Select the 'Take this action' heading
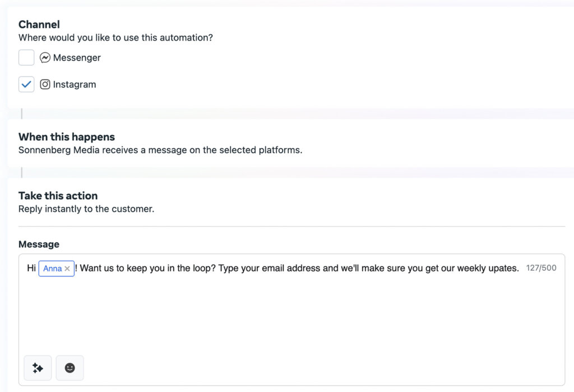The image size is (574, 392). pyautogui.click(x=58, y=196)
